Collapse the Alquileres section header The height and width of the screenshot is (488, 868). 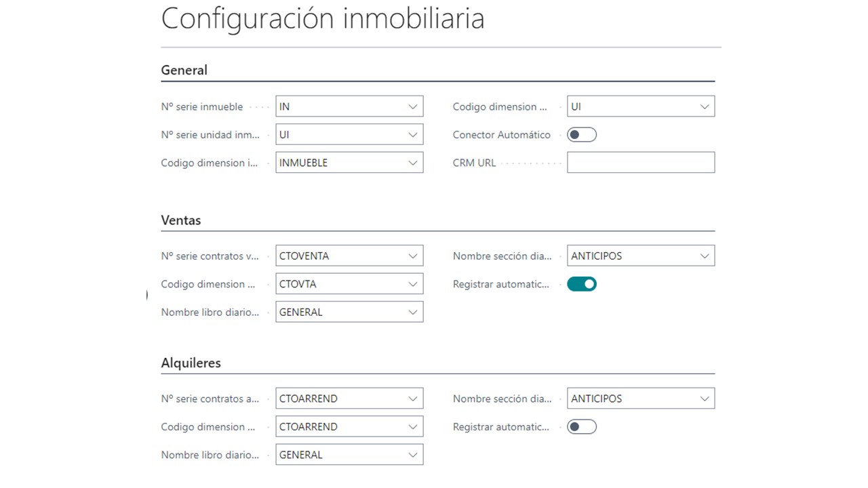[191, 363]
